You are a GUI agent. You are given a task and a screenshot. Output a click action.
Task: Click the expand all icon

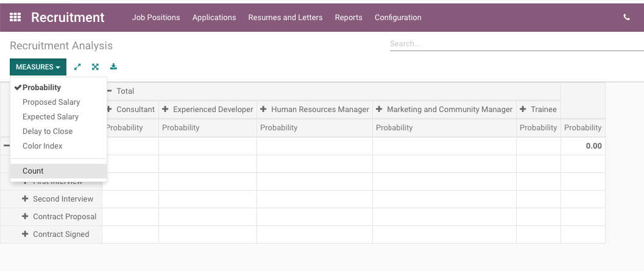pos(95,67)
